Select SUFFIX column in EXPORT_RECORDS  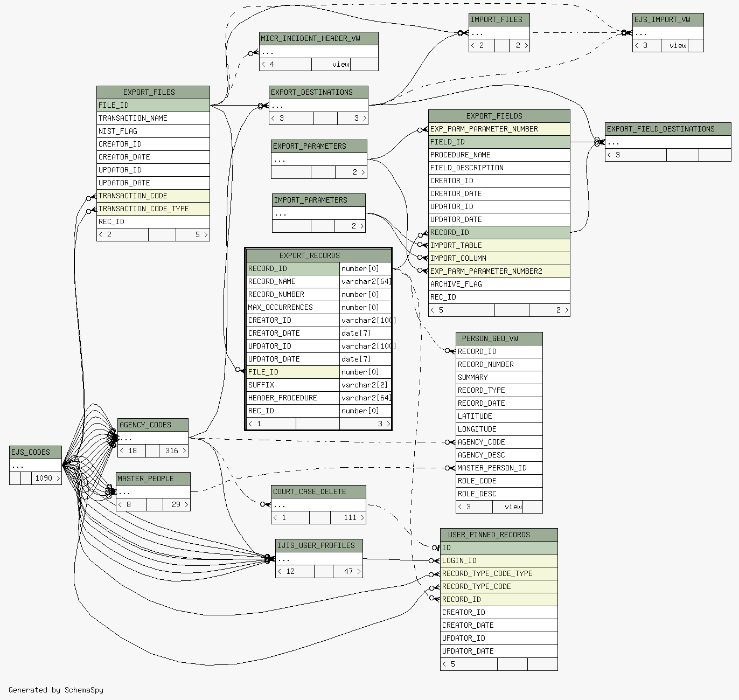[293, 385]
